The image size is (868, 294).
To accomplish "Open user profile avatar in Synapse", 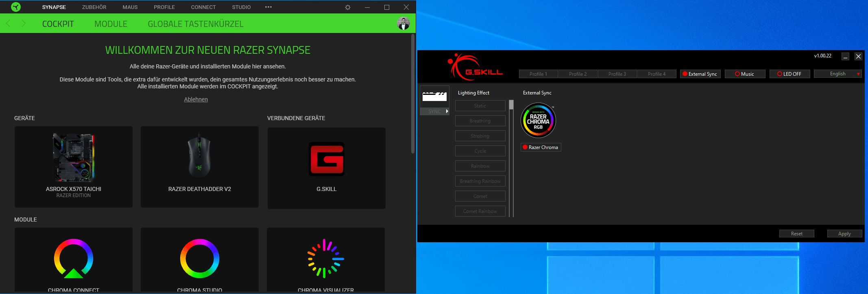I will click(x=403, y=24).
